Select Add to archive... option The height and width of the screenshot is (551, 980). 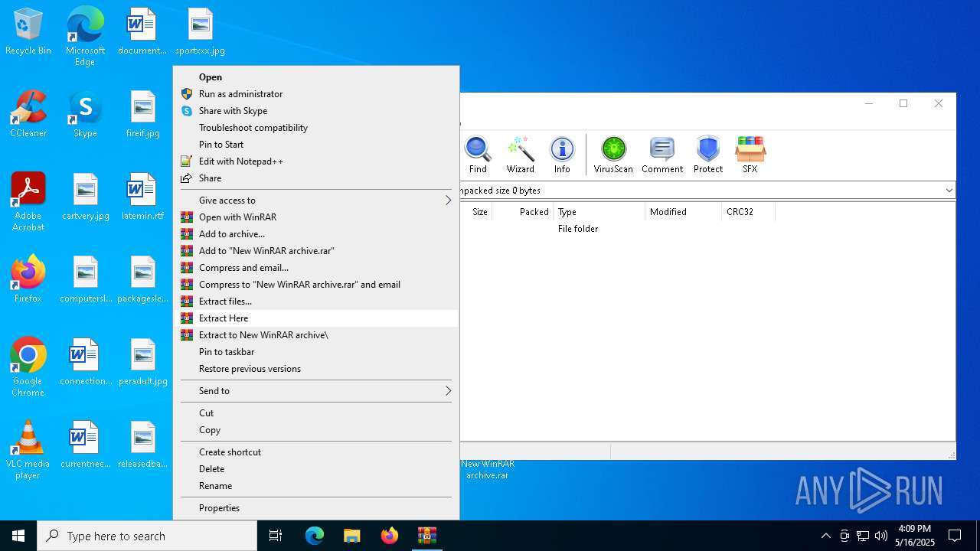(x=316, y=234)
